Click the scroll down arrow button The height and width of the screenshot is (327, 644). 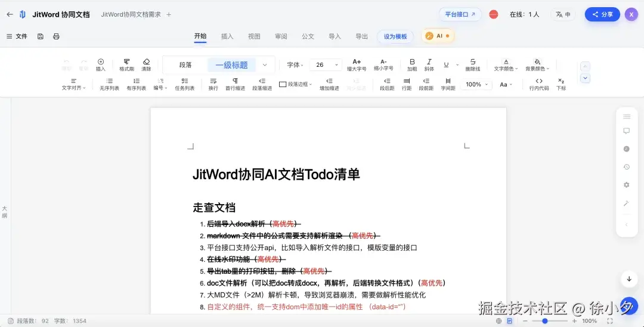(x=629, y=279)
